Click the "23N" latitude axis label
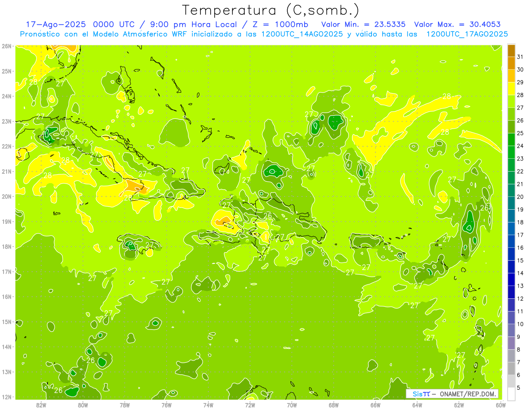The height and width of the screenshot is (411, 532). click(7, 121)
